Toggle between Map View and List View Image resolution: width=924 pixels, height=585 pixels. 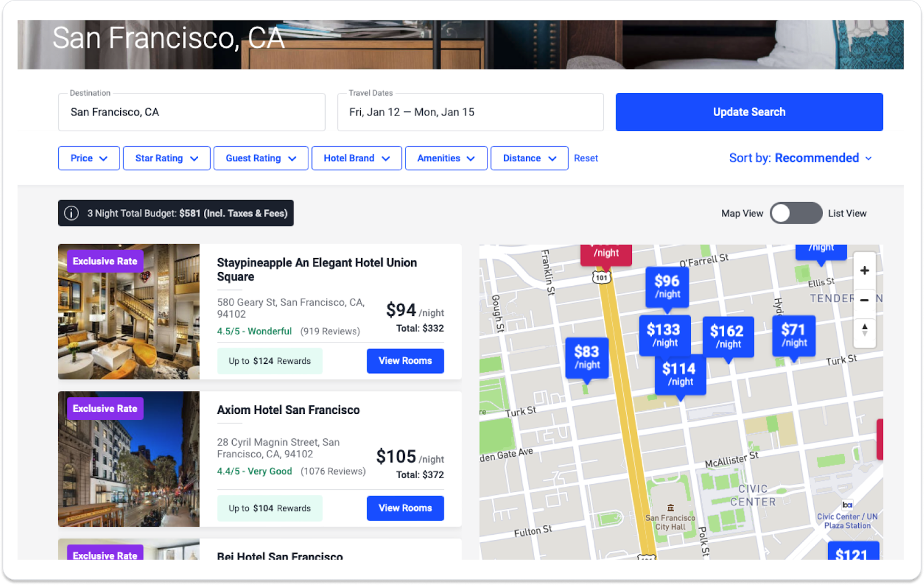tap(796, 213)
